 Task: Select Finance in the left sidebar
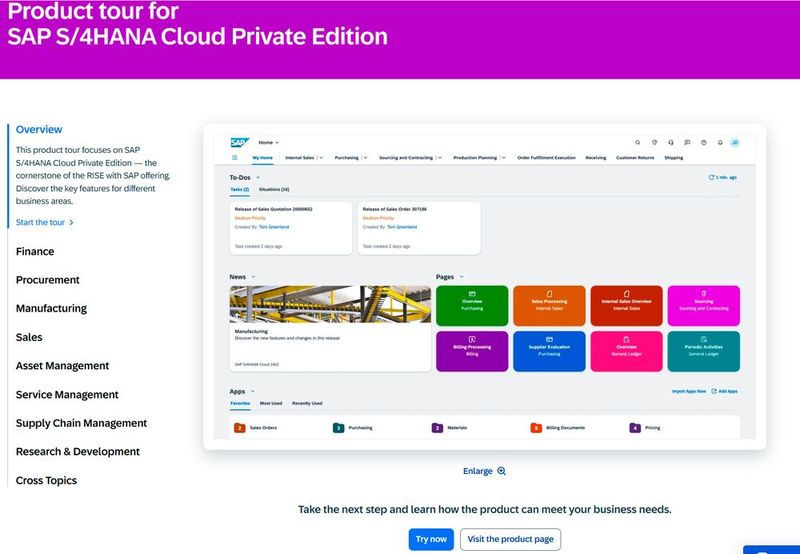pos(35,251)
